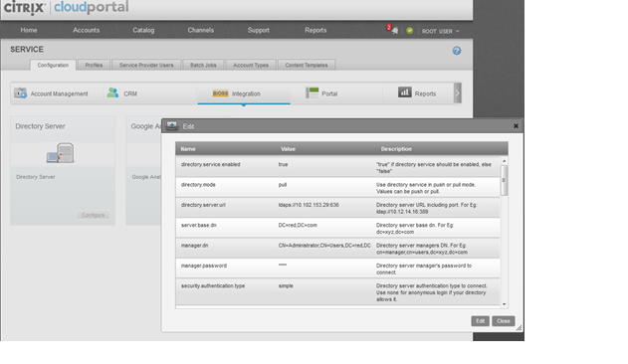Click Configure on Directory Server card
628x364 pixels.
pos(94,215)
